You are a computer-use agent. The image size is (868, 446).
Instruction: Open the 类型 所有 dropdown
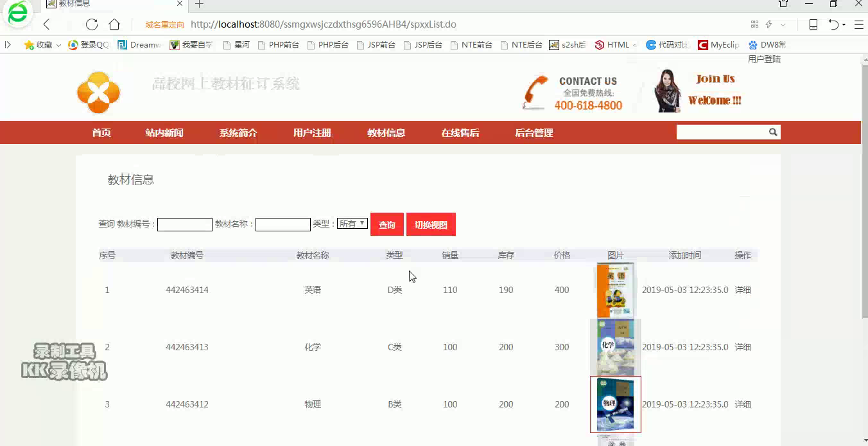(x=352, y=224)
